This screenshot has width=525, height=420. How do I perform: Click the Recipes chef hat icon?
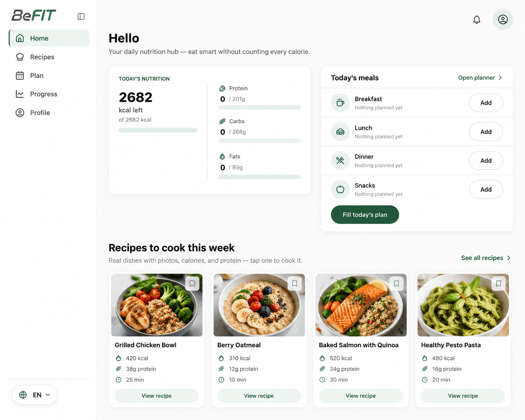[20, 57]
